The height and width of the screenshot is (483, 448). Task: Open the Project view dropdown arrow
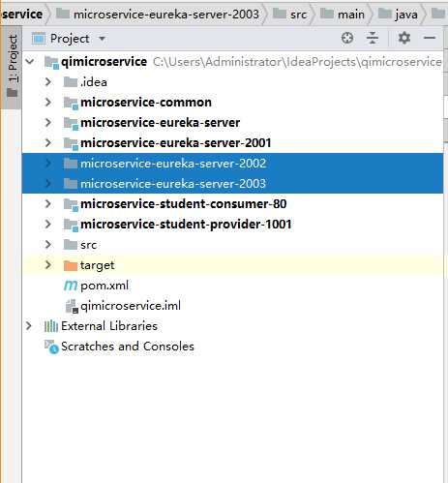(102, 39)
